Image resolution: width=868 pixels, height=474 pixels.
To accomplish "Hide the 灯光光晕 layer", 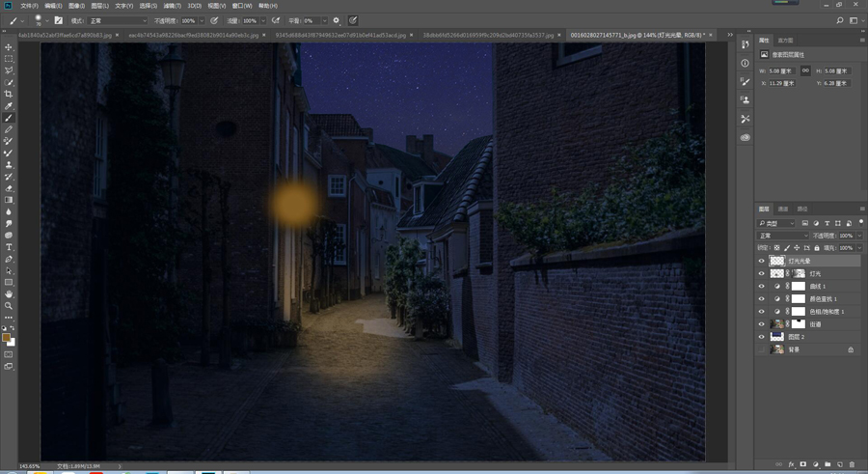I will pos(761,261).
